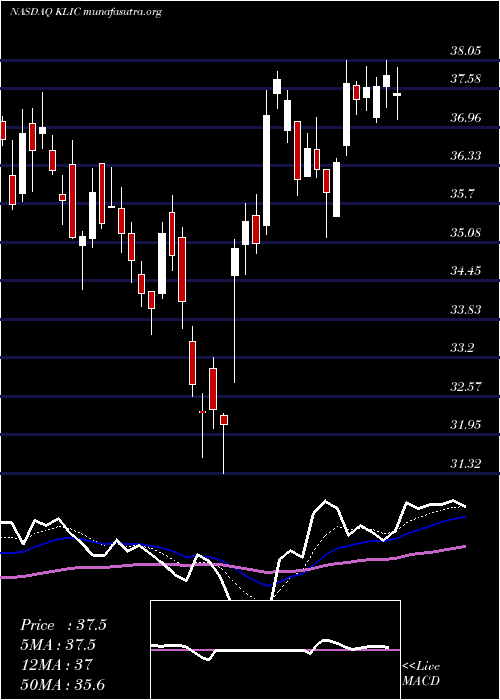
Task: Select the 34.45 price axis label
Action: tap(466, 271)
